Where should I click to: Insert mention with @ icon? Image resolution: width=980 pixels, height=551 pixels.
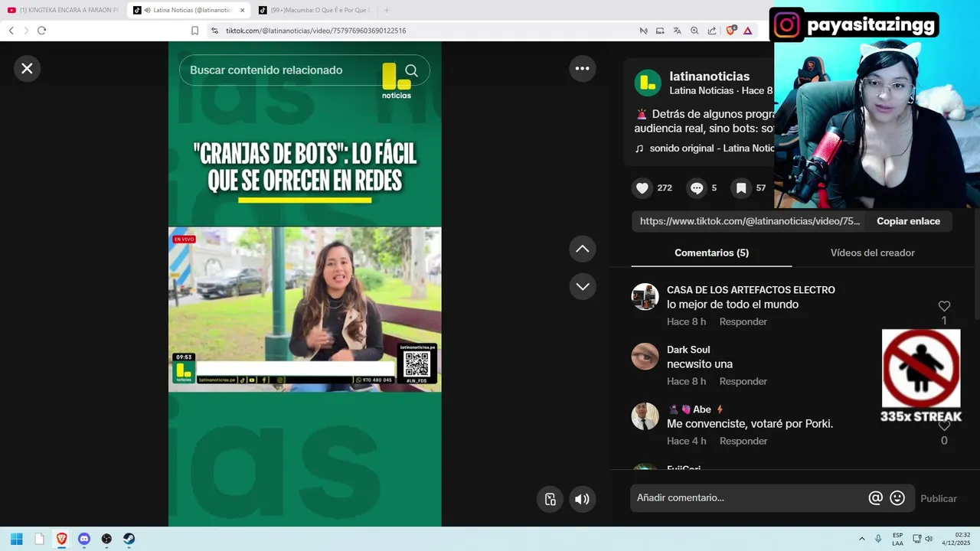876,498
